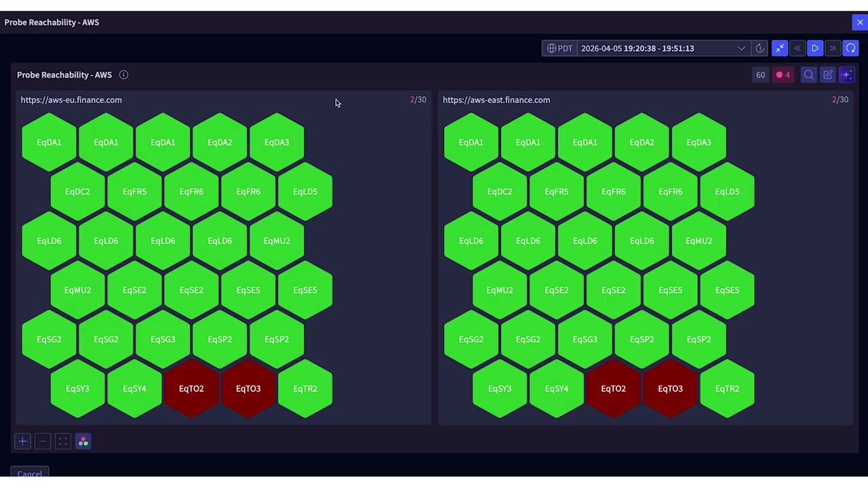
Task: Click the https://aws-east.finance.com URL text
Action: pyautogui.click(x=496, y=100)
